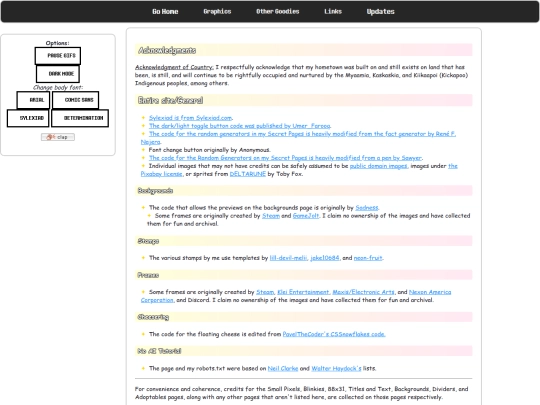The image size is (540, 405).
Task: Open the Sylexiad.com link
Action: [x=191, y=118]
